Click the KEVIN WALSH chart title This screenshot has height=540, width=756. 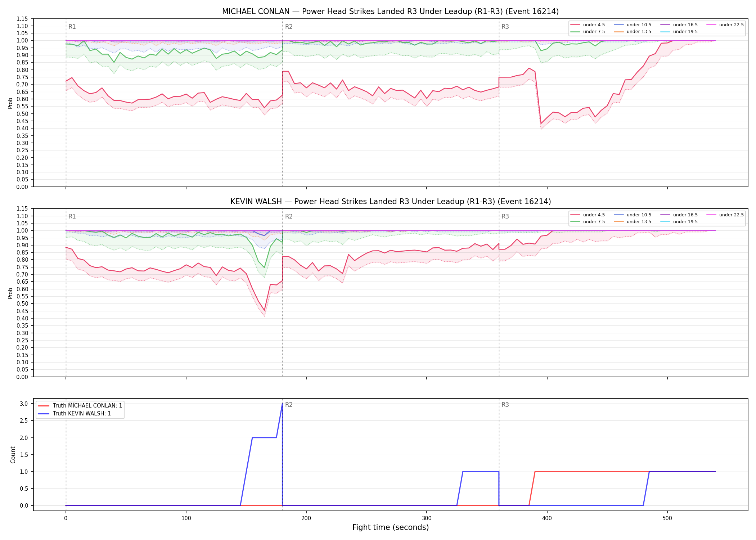click(390, 202)
